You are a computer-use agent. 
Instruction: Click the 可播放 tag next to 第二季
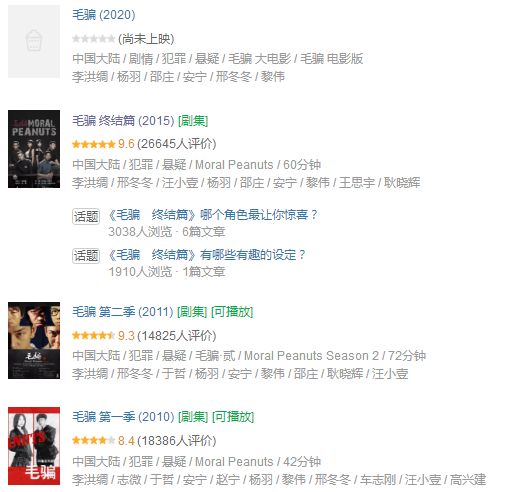(232, 312)
